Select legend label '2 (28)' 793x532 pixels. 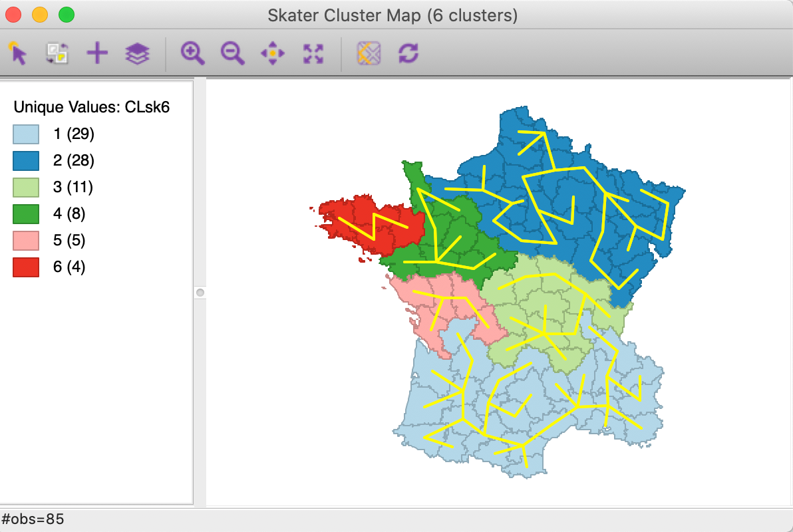74,160
